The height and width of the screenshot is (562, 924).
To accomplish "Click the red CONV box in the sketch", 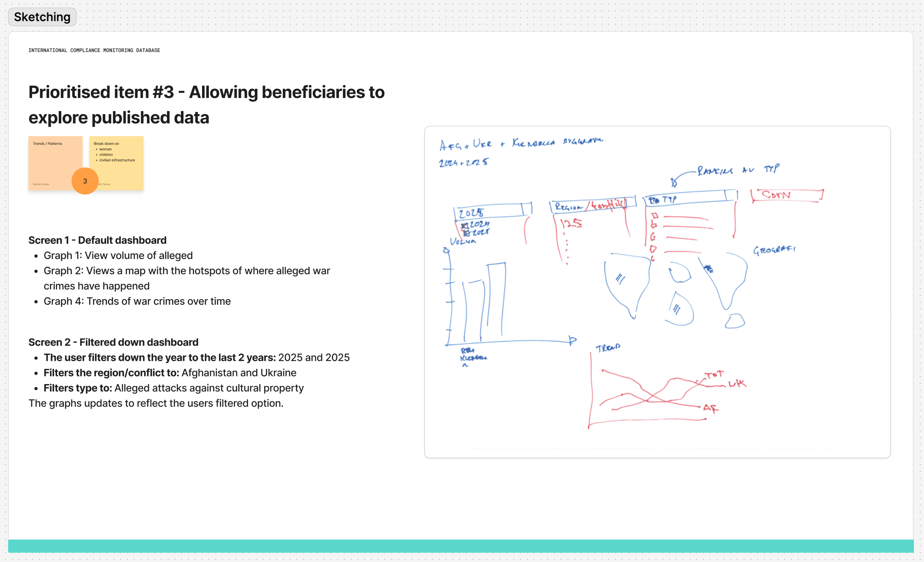I will click(787, 195).
